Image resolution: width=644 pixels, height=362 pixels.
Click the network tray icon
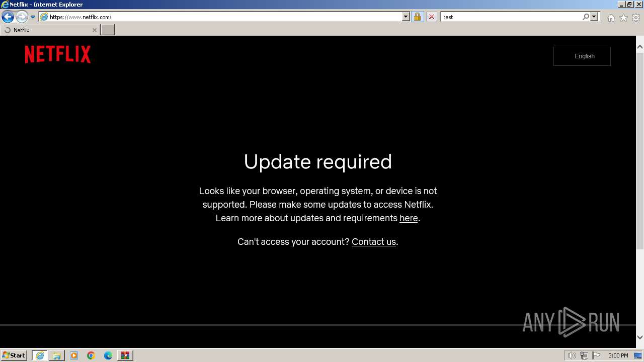point(584,355)
